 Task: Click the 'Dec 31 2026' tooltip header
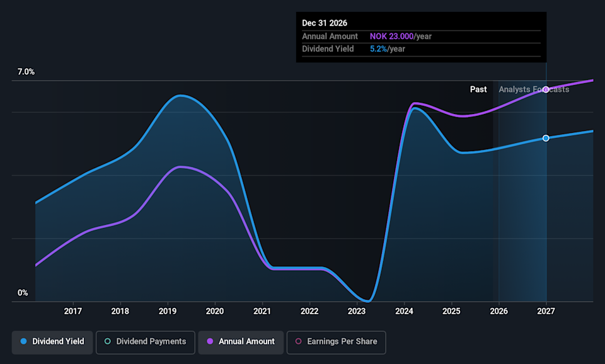click(x=325, y=23)
